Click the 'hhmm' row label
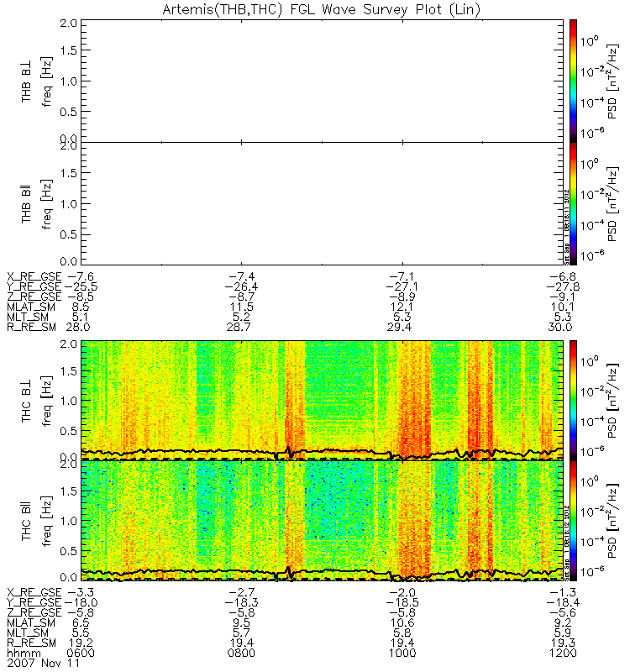Viewport: 630px width, 672px height. [x=24, y=654]
